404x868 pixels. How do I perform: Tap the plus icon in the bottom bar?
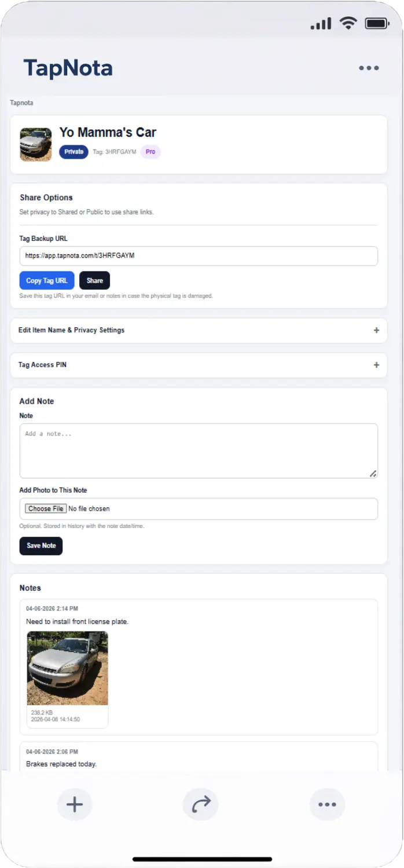pyautogui.click(x=74, y=804)
